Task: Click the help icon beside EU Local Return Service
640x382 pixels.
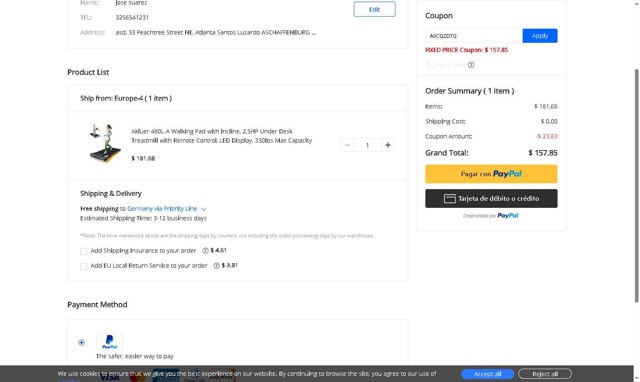Action: [x=216, y=266]
